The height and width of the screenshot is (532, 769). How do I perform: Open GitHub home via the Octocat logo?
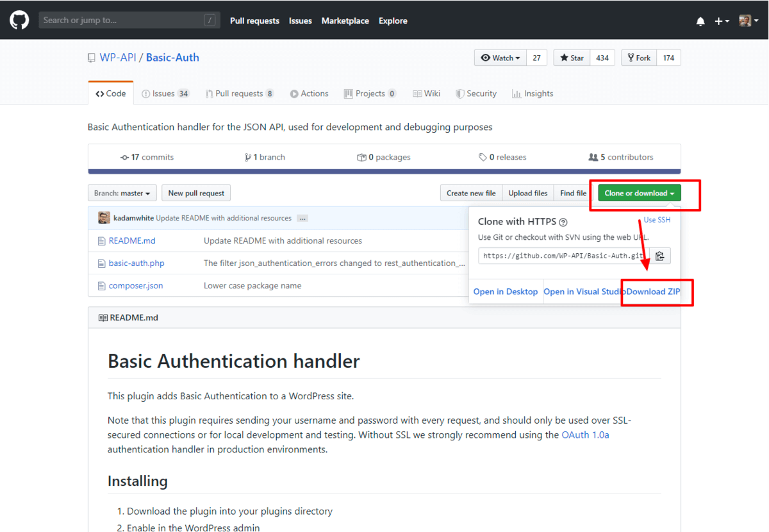(x=19, y=21)
